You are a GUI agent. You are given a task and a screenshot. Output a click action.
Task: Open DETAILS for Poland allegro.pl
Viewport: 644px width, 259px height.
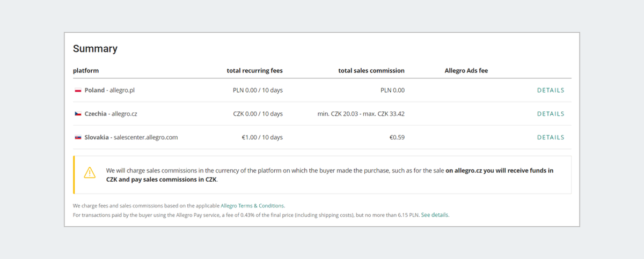[551, 91]
